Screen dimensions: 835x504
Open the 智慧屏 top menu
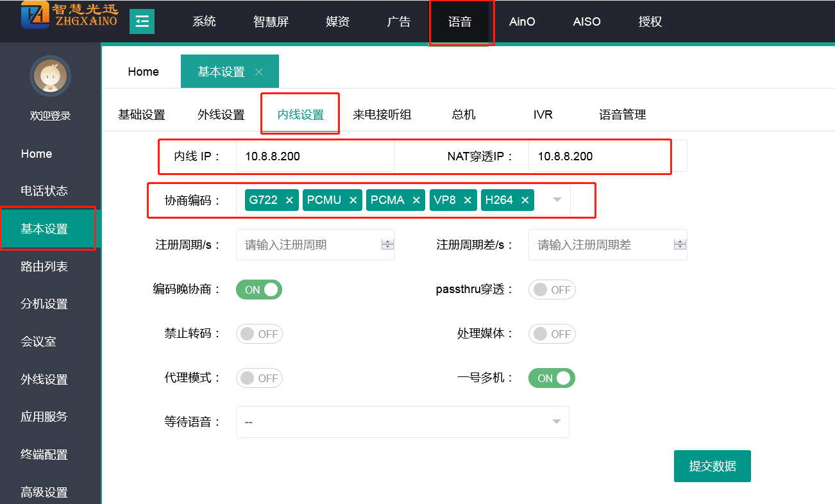point(271,22)
